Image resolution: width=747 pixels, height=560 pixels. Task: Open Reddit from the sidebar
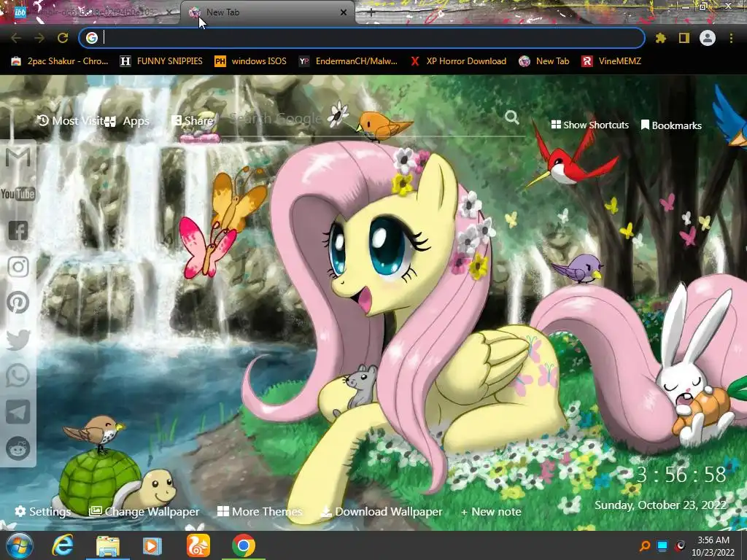(x=18, y=448)
